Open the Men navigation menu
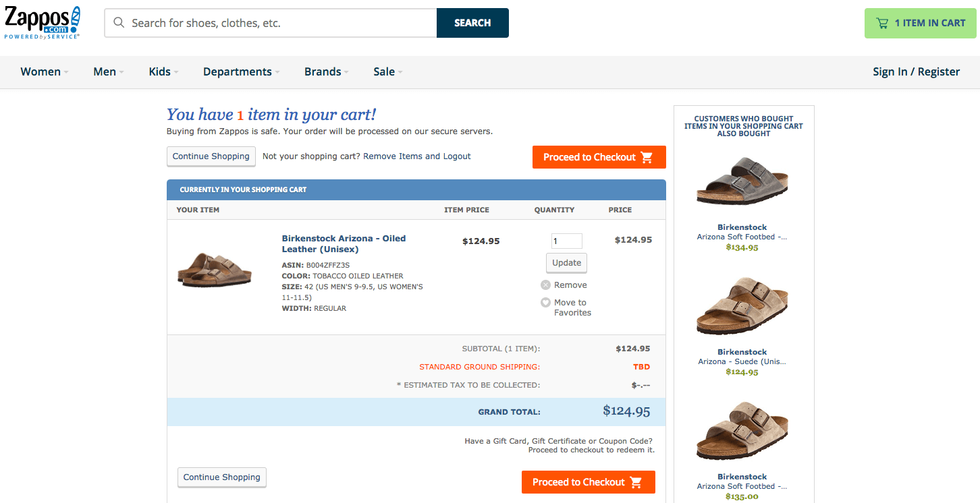The width and height of the screenshot is (980, 503). (108, 72)
